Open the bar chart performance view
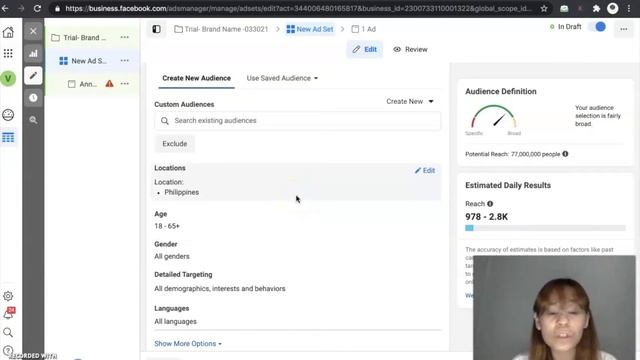The height and width of the screenshot is (360, 640). [33, 53]
